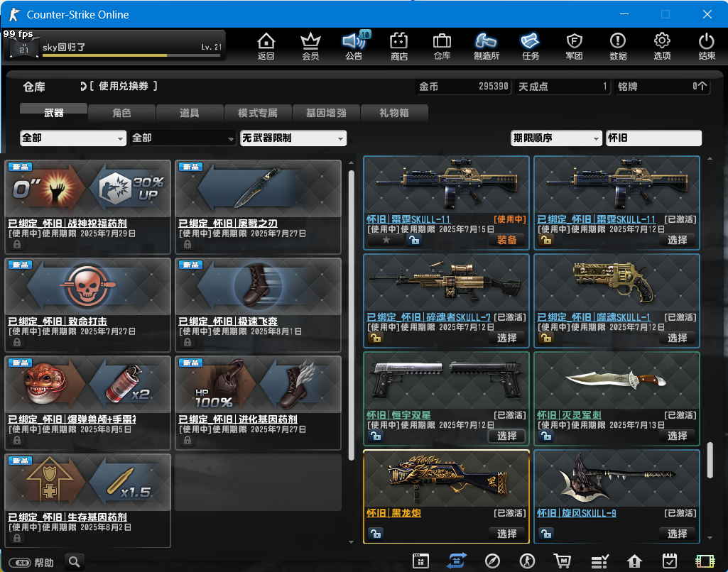Open the 会员 membership crown icon
Viewport: 728px width, 572px height.
(x=310, y=46)
